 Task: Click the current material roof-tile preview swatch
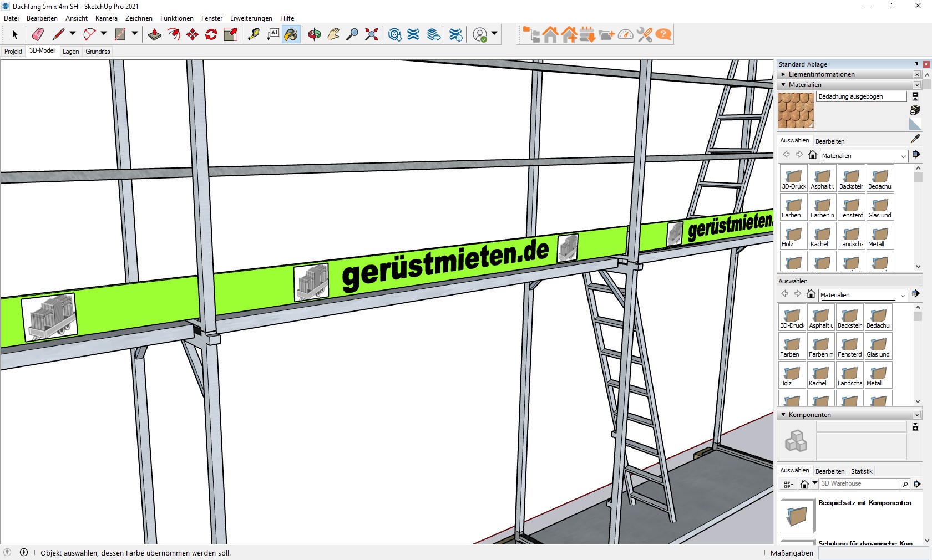[x=796, y=111]
